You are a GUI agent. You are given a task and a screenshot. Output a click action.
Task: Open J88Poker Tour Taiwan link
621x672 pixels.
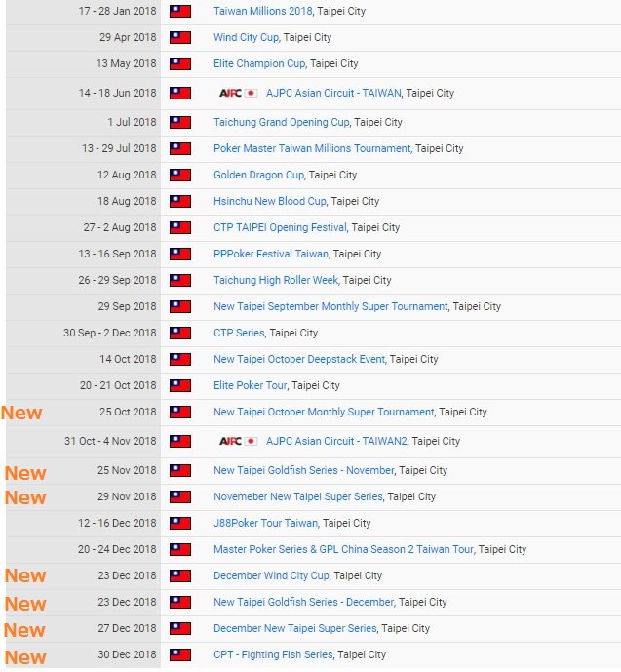[x=266, y=524]
